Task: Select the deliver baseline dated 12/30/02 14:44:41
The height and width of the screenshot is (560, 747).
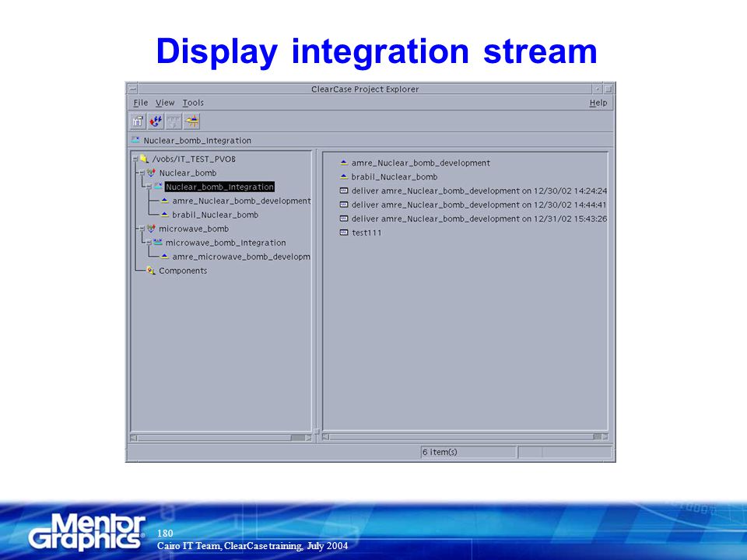Action: click(x=479, y=205)
